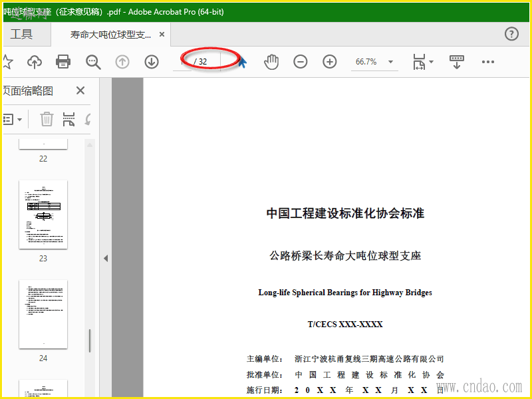Go to next page down arrow

click(x=152, y=62)
